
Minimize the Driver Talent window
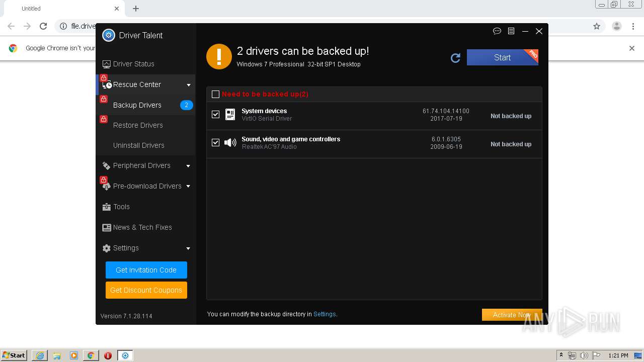pos(525,31)
